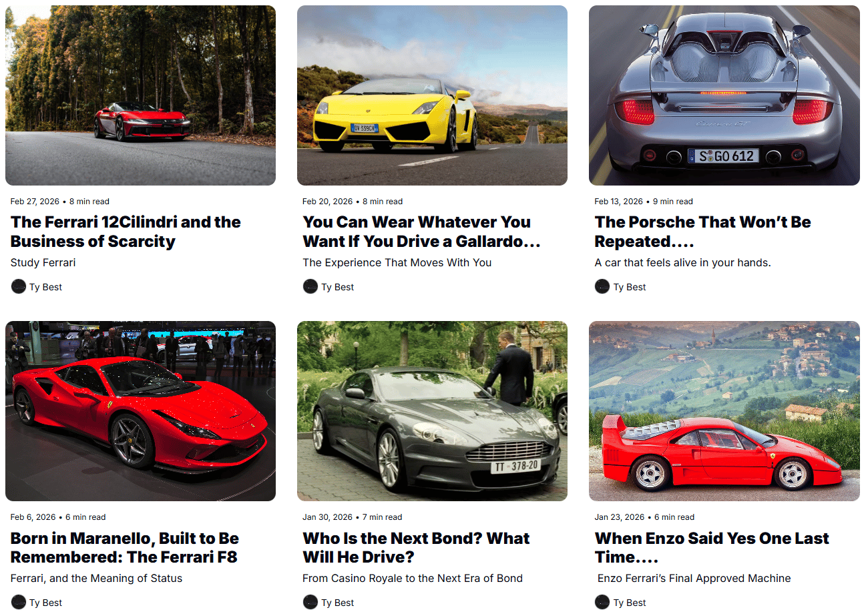Open the silver Porsche Carrera GT thumbnail
The height and width of the screenshot is (616, 866).
(x=724, y=95)
